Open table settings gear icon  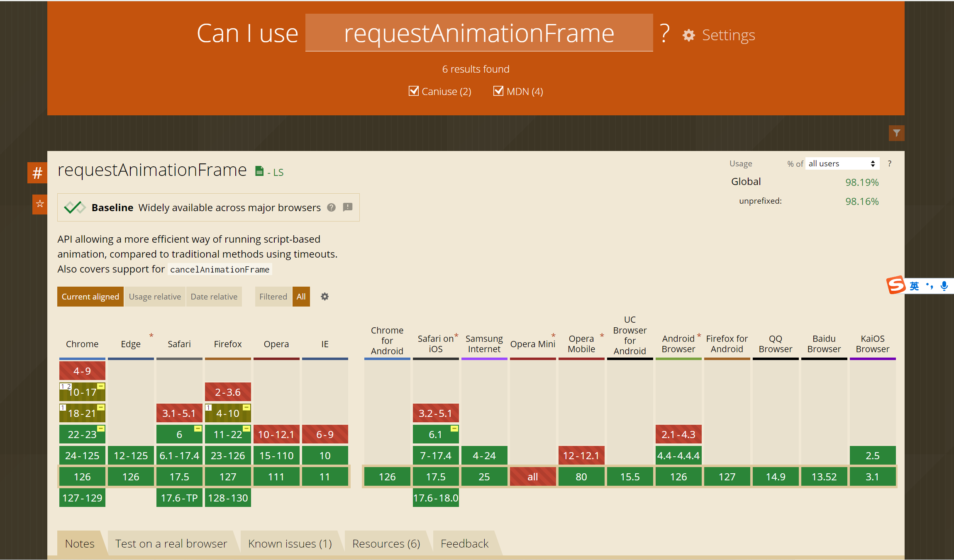[x=325, y=297]
